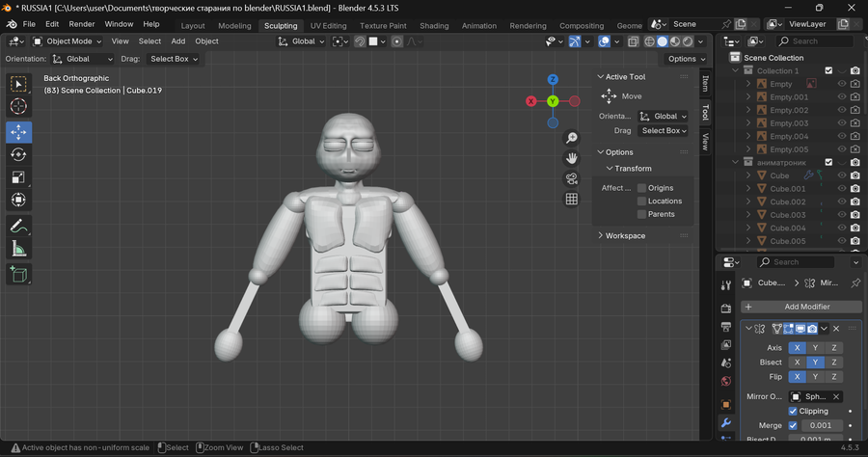Image resolution: width=868 pixels, height=457 pixels.
Task: Toggle mirror Axis Y button
Action: pyautogui.click(x=815, y=348)
